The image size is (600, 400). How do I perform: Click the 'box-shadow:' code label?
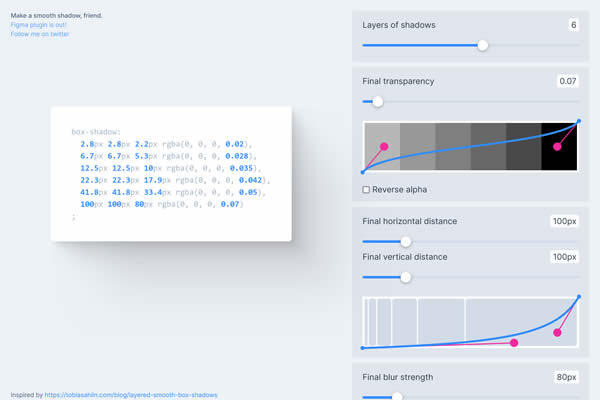(x=96, y=132)
